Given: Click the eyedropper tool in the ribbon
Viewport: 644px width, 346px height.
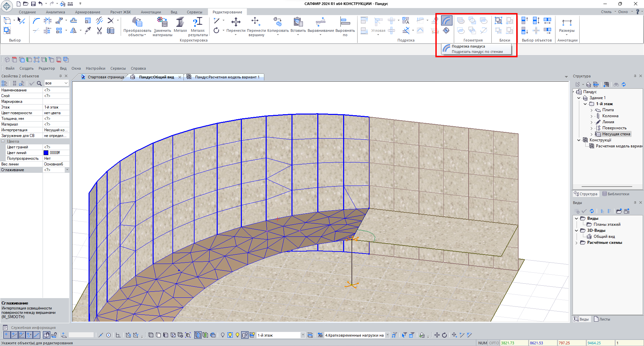Looking at the screenshot, I should [88, 31].
